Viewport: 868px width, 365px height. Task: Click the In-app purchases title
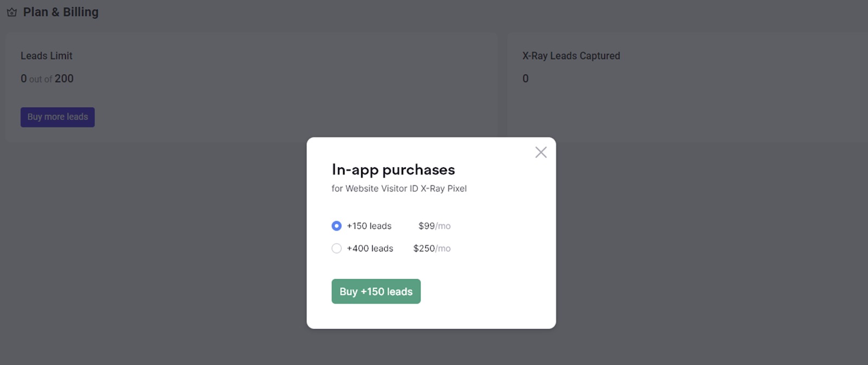coord(393,170)
